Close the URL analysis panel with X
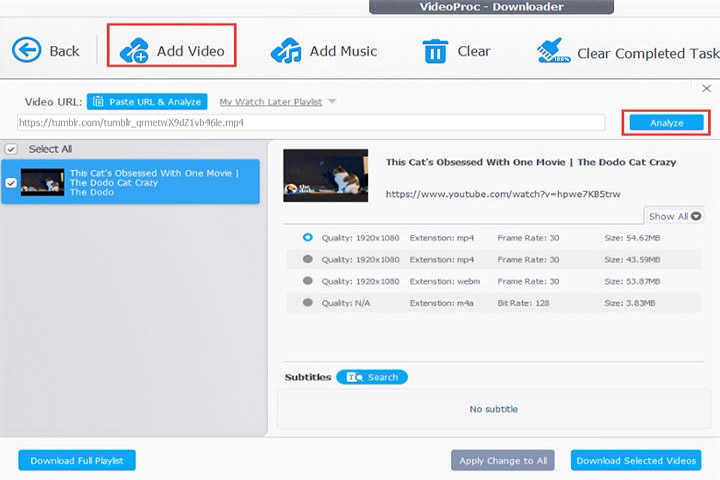The image size is (720, 480). click(x=706, y=88)
